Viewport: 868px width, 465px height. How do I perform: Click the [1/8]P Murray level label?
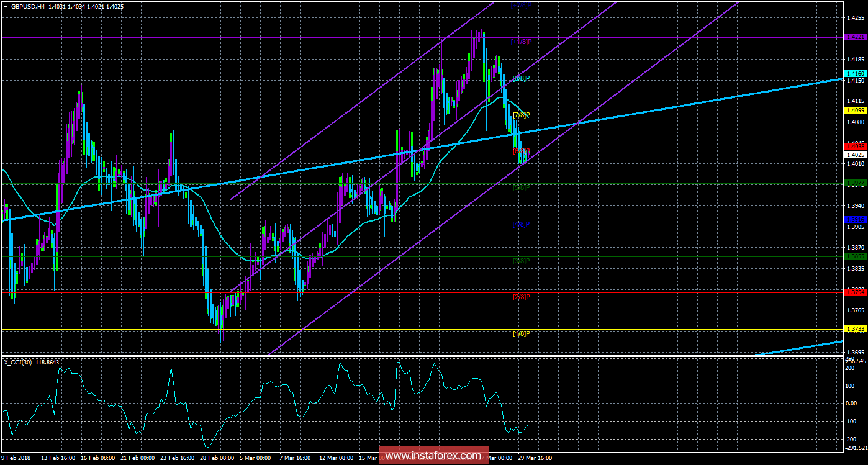(520, 333)
